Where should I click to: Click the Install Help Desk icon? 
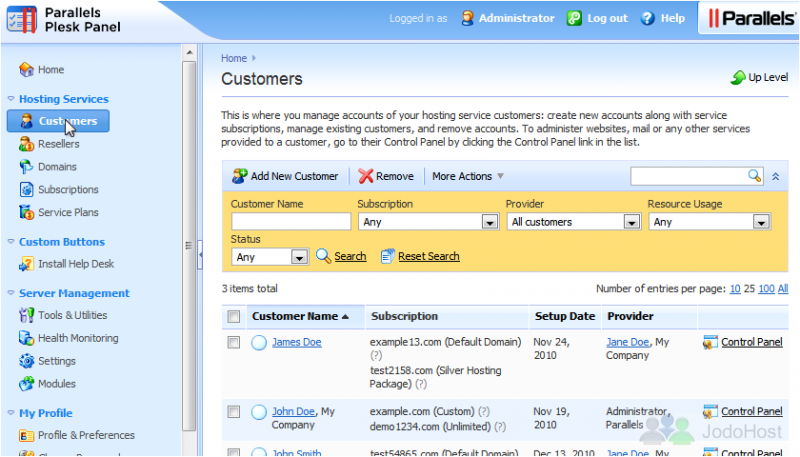click(x=26, y=264)
